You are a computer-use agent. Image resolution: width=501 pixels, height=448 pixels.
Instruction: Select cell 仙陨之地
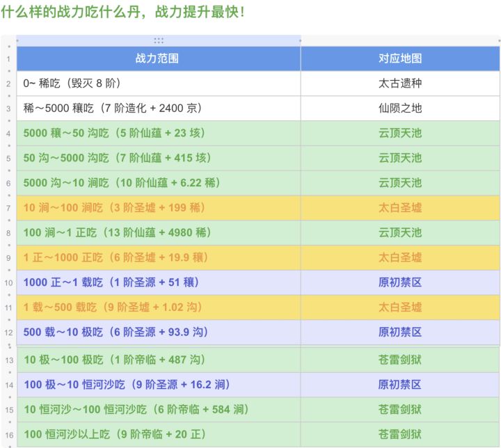[x=400, y=109]
